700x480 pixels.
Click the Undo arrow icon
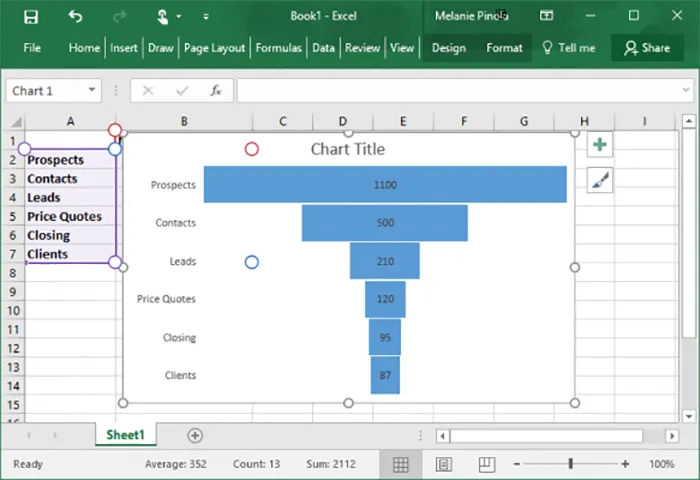pyautogui.click(x=76, y=16)
